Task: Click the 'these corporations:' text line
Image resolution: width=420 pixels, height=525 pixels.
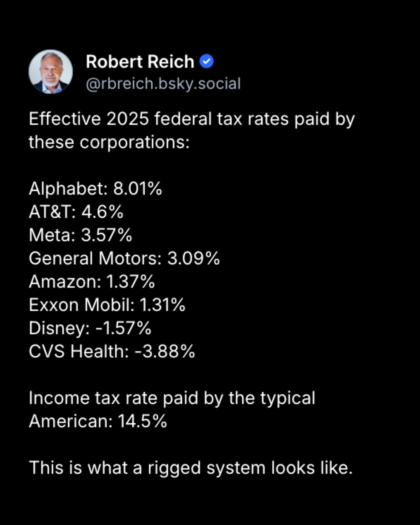Action: click(x=109, y=142)
